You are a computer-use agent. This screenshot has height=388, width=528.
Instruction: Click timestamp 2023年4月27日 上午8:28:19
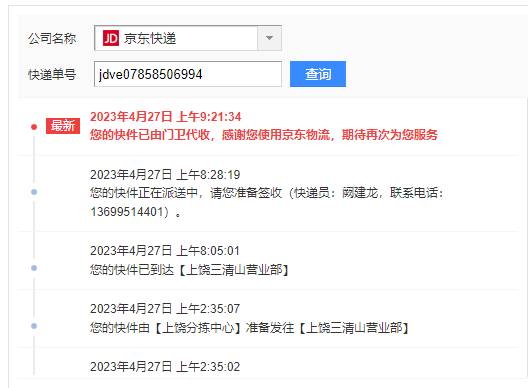click(165, 175)
